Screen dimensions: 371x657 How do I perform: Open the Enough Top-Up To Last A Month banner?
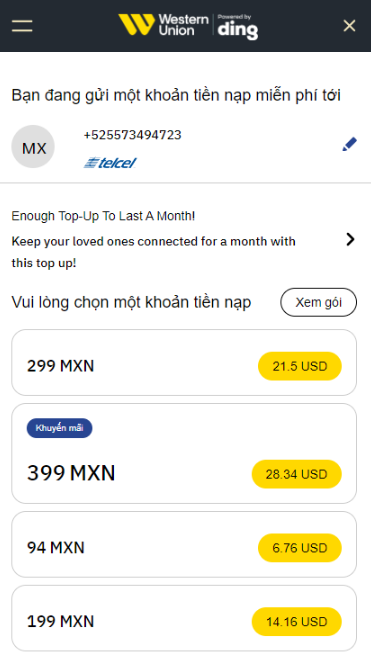tap(184, 239)
